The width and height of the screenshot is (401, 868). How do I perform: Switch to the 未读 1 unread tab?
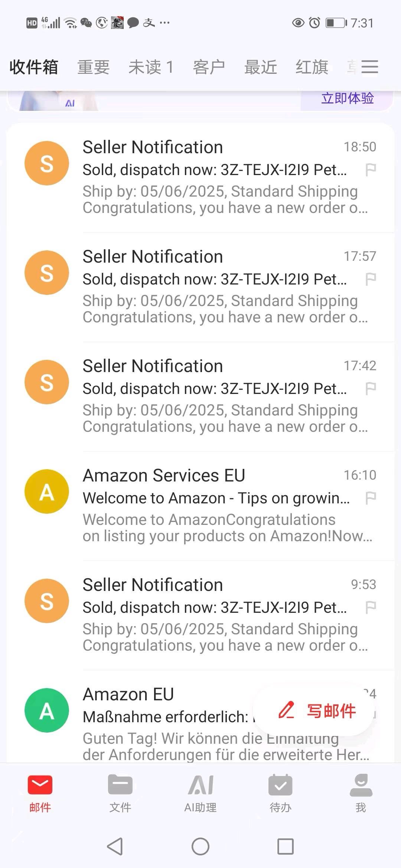pyautogui.click(x=151, y=67)
